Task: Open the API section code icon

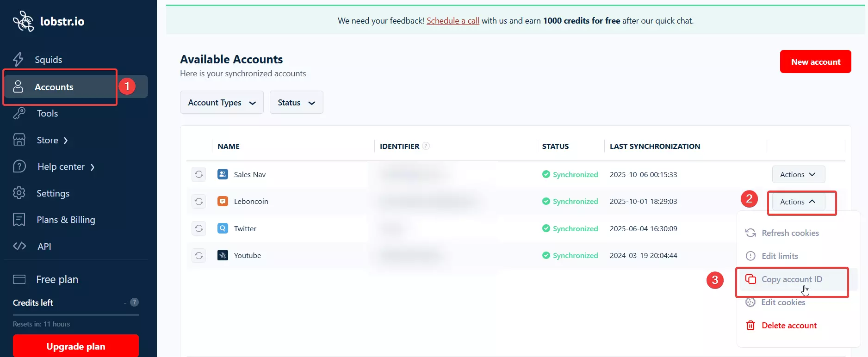Action: point(19,246)
